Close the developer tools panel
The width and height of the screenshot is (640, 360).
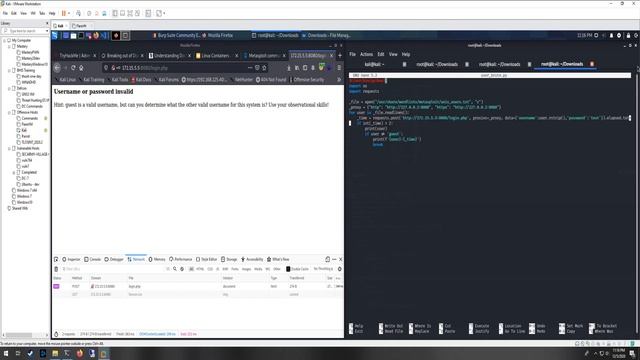(340, 259)
